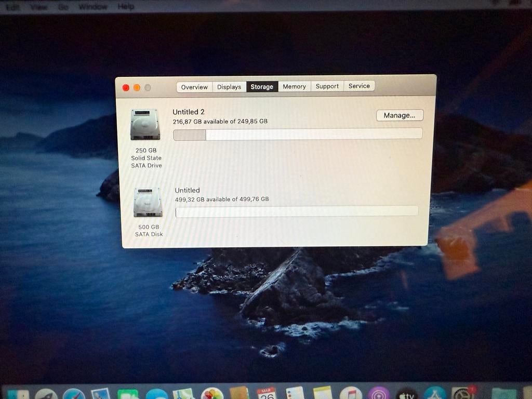
Task: Switch to the Overview tab
Action: (194, 87)
